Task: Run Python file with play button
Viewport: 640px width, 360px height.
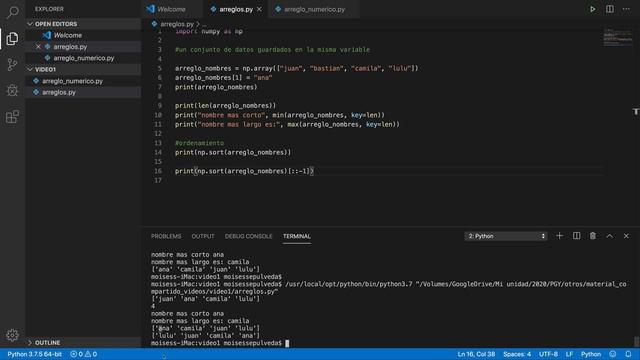Action: pyautogui.click(x=593, y=9)
